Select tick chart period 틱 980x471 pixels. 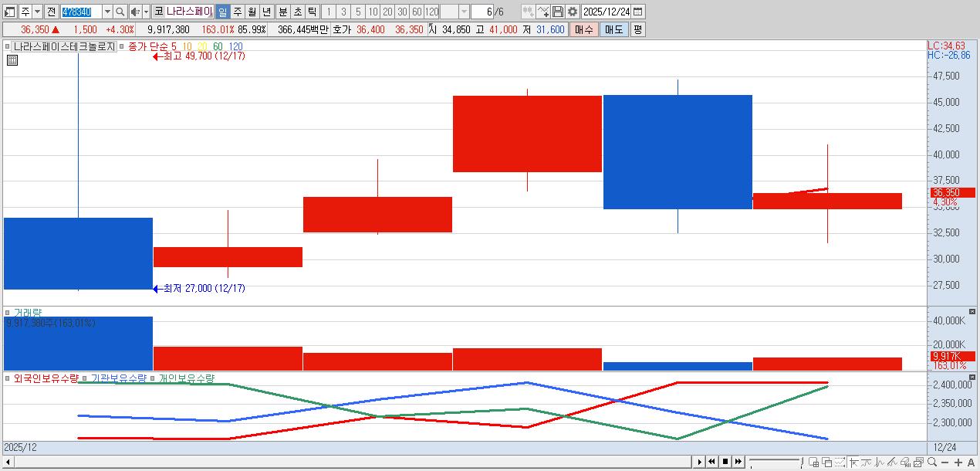[x=311, y=12]
